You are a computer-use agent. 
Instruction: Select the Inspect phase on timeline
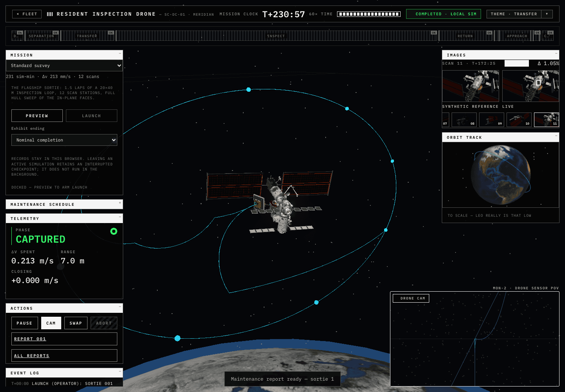pos(276,36)
